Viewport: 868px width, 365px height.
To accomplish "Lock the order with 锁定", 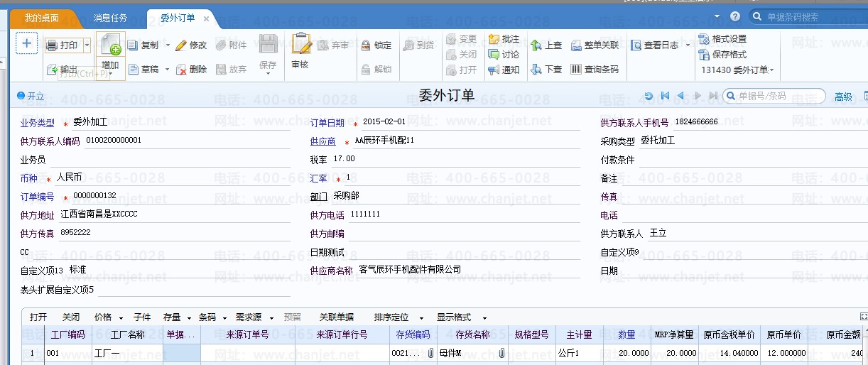I will [376, 45].
